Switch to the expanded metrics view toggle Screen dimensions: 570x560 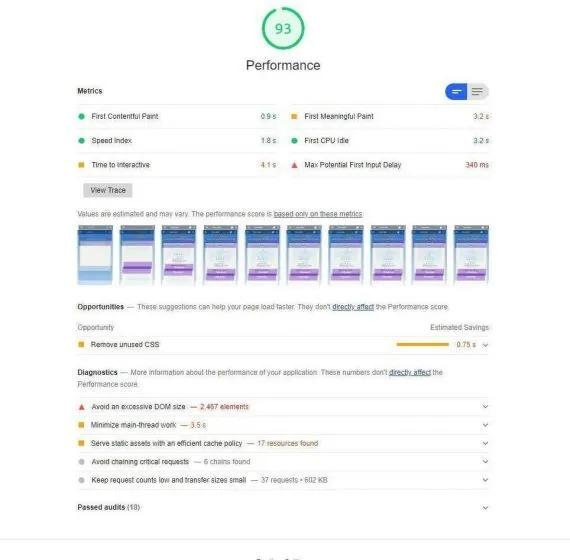[x=478, y=92]
